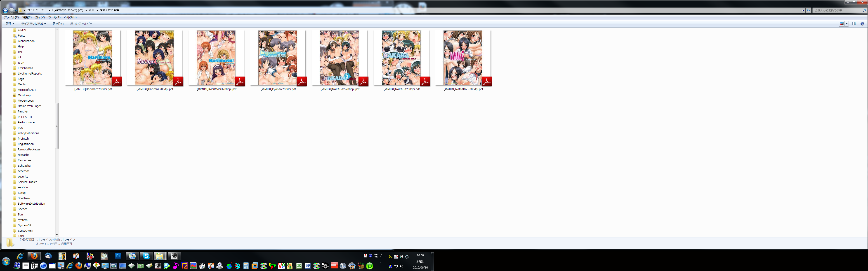
Task: Toggle the preview pane button
Action: point(854,23)
